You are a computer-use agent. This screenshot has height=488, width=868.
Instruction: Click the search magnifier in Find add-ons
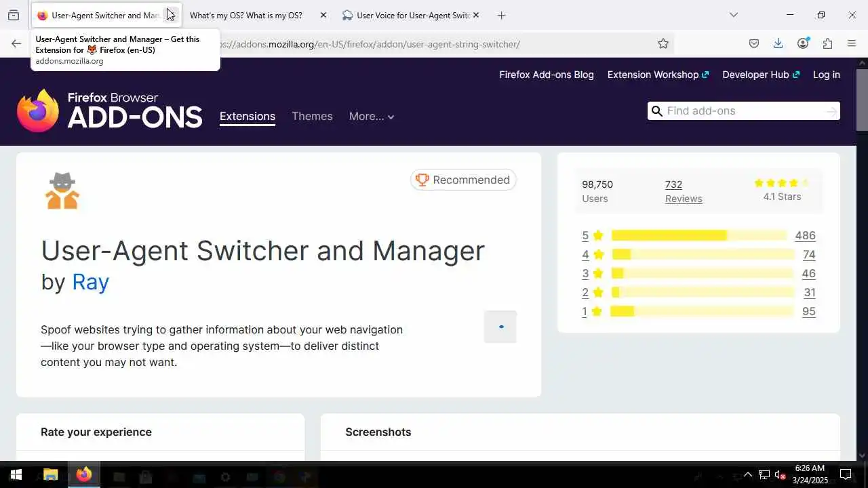point(656,111)
